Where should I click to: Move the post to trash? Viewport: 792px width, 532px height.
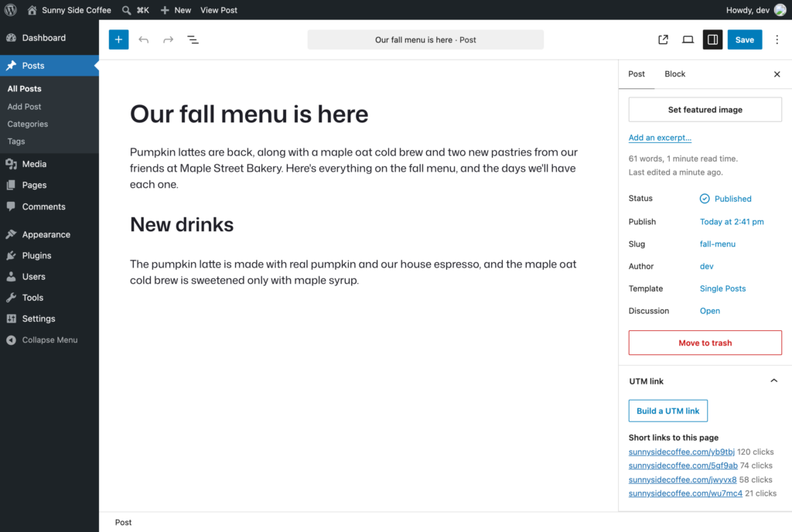705,343
